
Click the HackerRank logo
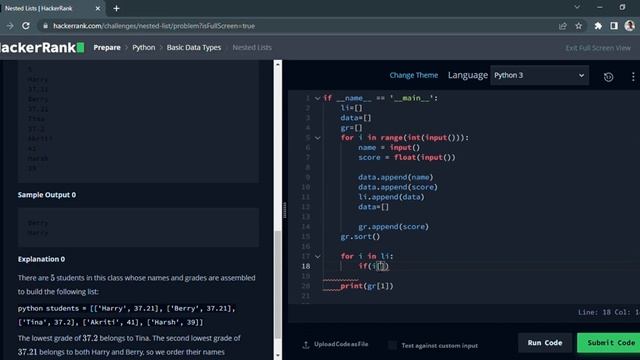(x=42, y=48)
